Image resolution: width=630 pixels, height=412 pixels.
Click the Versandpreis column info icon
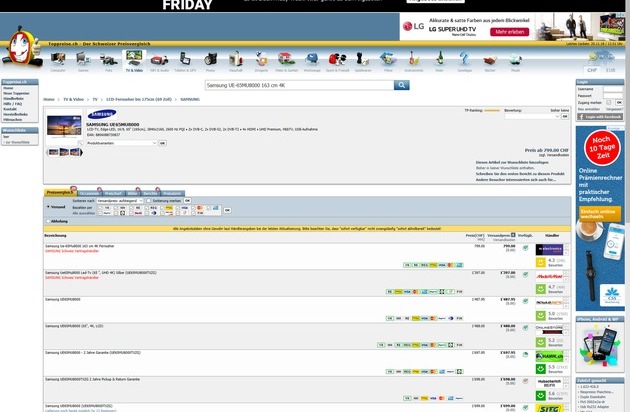513,235
